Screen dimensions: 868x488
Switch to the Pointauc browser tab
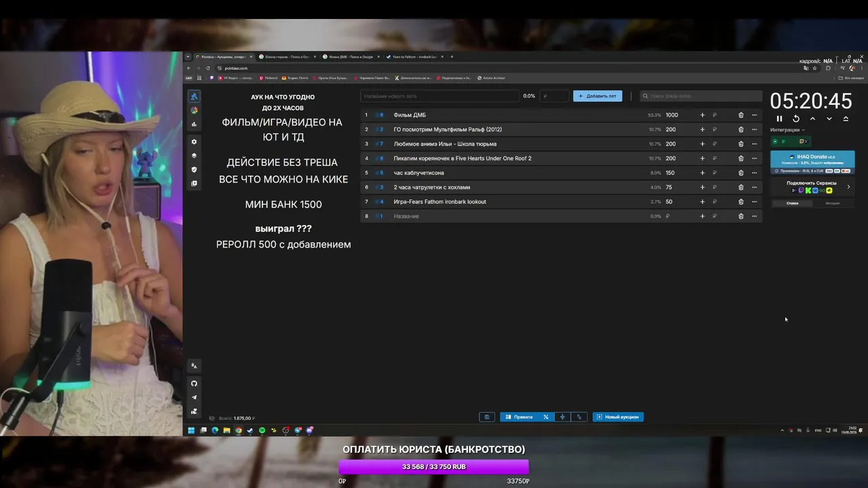click(223, 57)
